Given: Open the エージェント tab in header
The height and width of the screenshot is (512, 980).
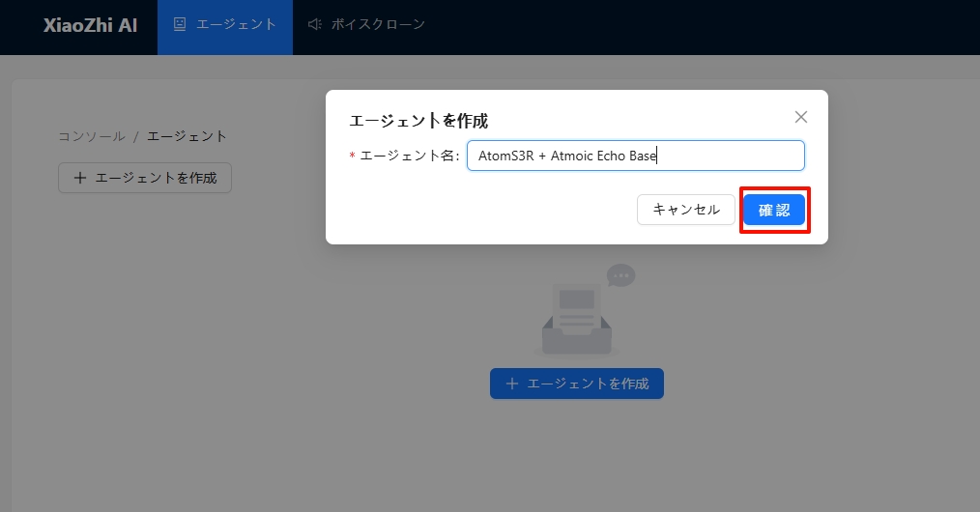Looking at the screenshot, I should pyautogui.click(x=225, y=25).
